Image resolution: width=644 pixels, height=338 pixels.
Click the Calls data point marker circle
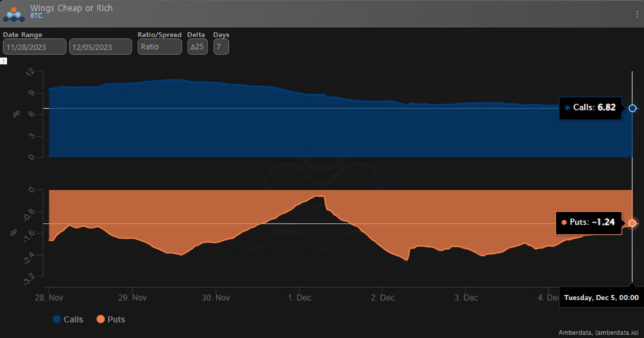(x=632, y=108)
